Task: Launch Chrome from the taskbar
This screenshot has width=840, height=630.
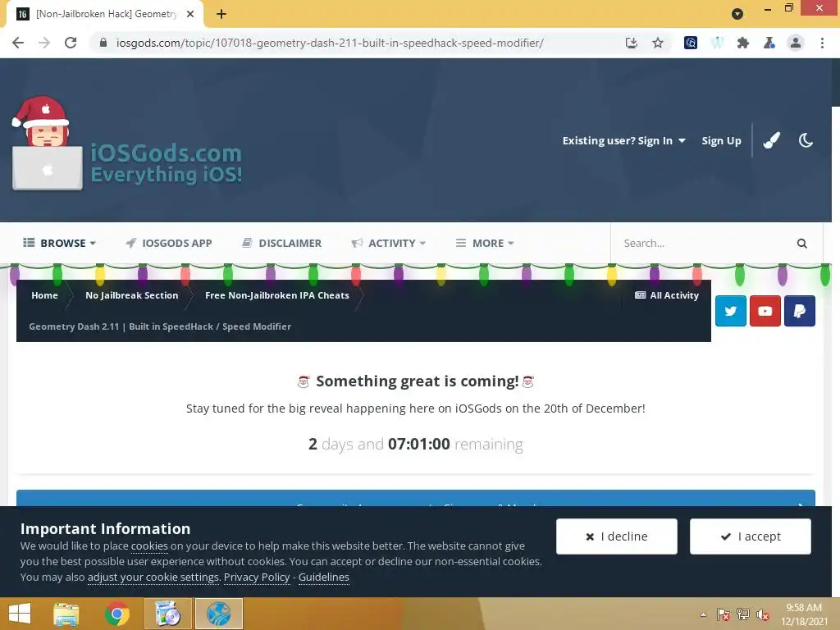Action: click(116, 614)
